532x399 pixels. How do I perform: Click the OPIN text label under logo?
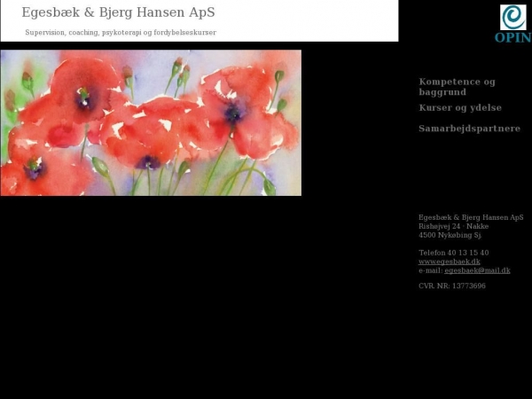513,37
